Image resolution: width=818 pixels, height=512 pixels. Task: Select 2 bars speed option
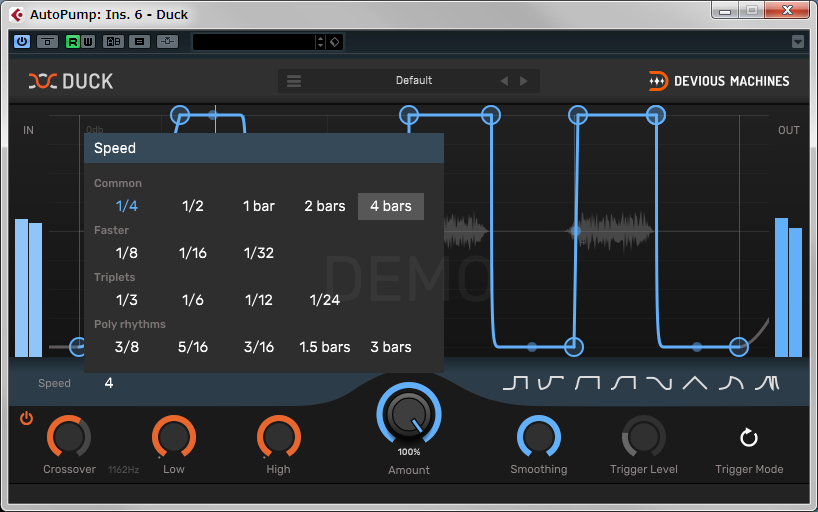coord(325,206)
